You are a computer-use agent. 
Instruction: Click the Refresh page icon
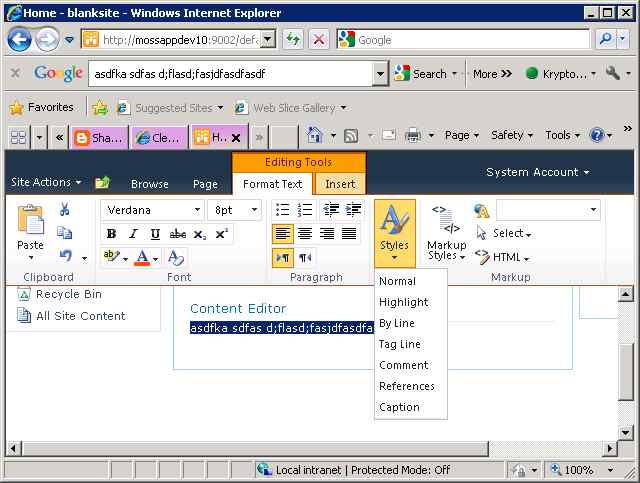[293, 40]
